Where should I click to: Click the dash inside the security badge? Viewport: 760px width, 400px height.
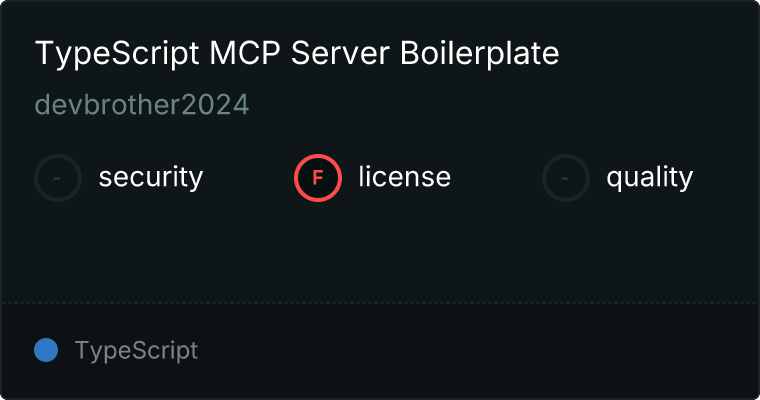tap(57, 178)
